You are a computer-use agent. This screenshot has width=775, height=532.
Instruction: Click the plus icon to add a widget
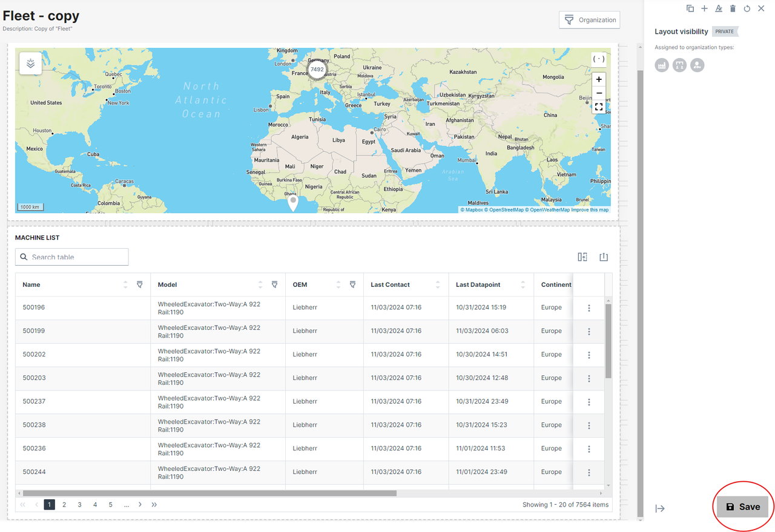(x=704, y=8)
